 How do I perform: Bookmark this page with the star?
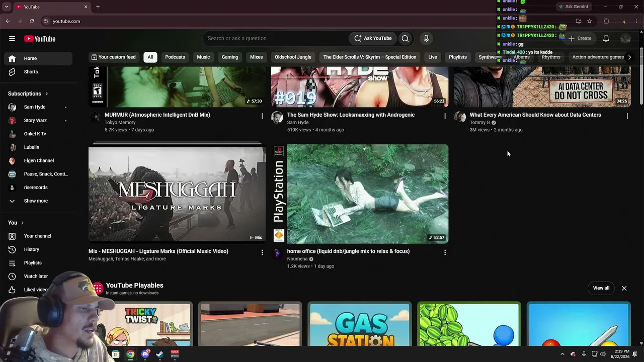[589, 21]
